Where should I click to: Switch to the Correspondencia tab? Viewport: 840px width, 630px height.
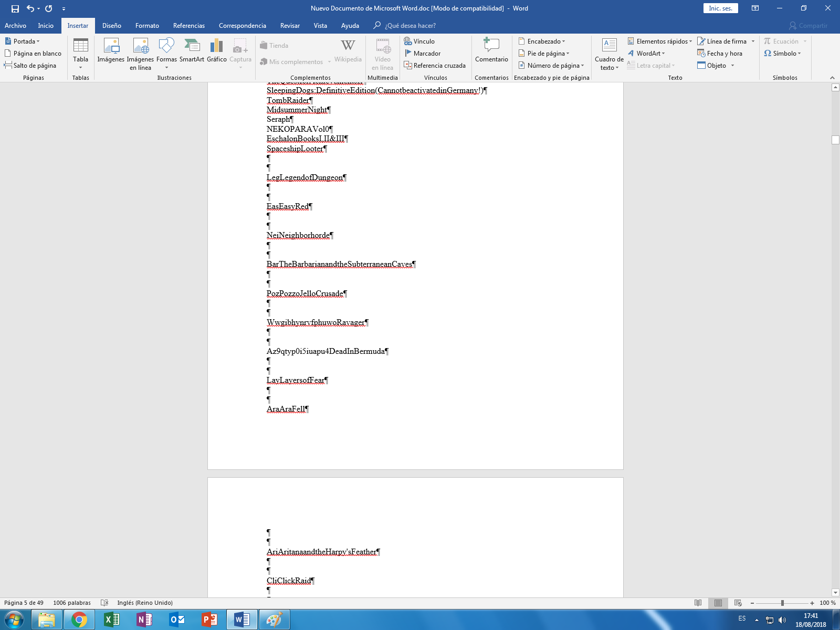pyautogui.click(x=243, y=26)
